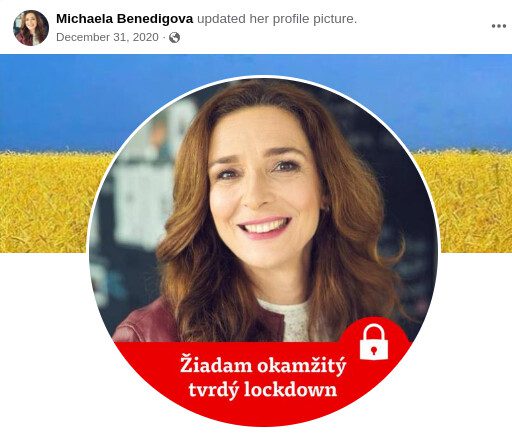Open Michaela Benedigova's profile name link
This screenshot has height=438, width=512.
125,19
